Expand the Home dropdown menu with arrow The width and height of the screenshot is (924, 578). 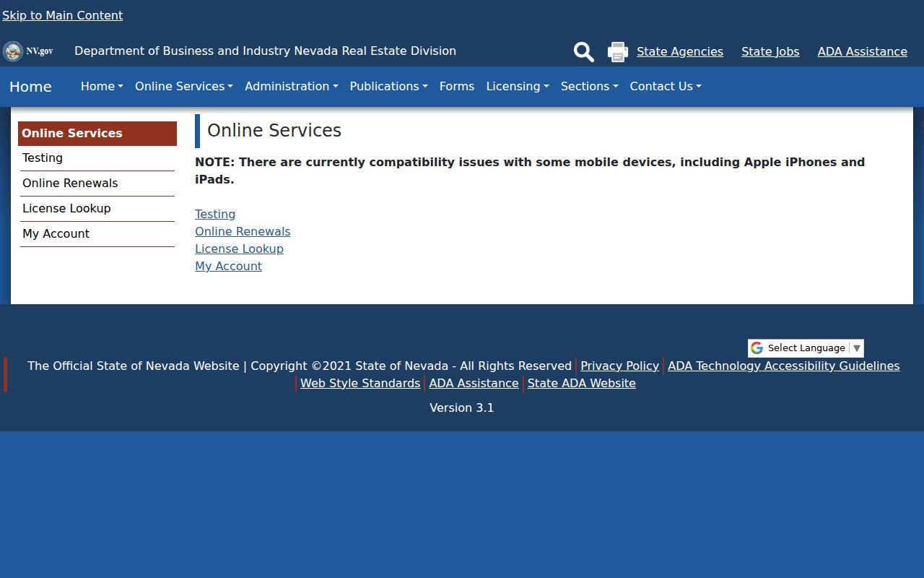click(102, 86)
